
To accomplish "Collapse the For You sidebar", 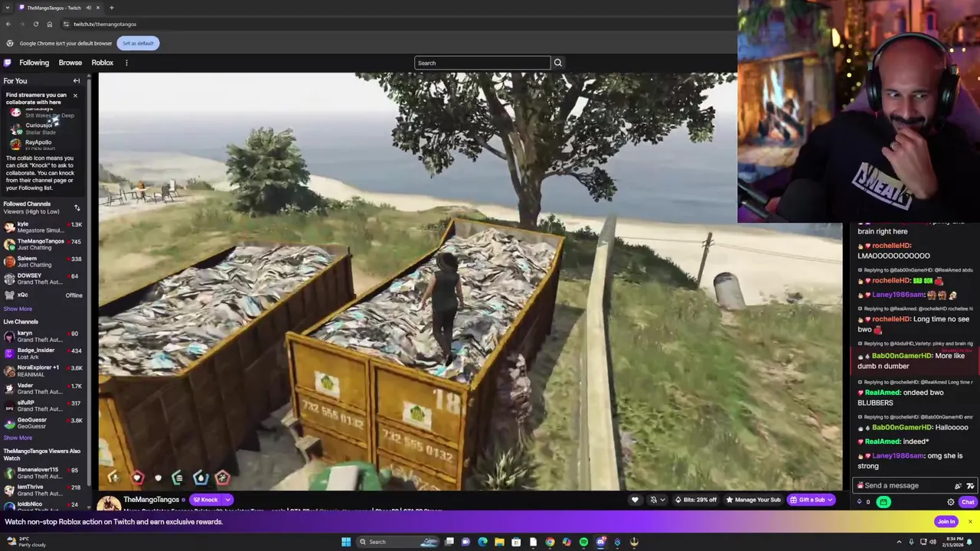I will [x=77, y=80].
